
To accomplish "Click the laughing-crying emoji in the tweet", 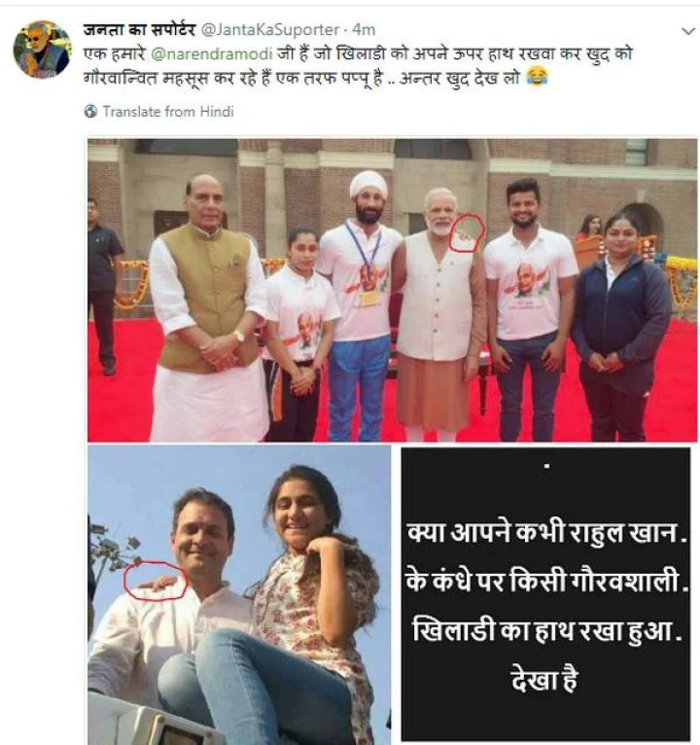I will click(537, 77).
